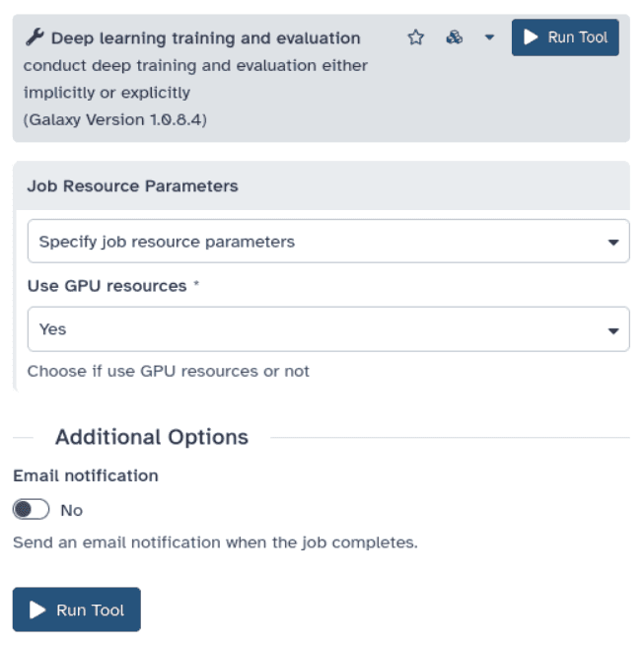Click the arrow on the GPU resources select

coord(612,330)
